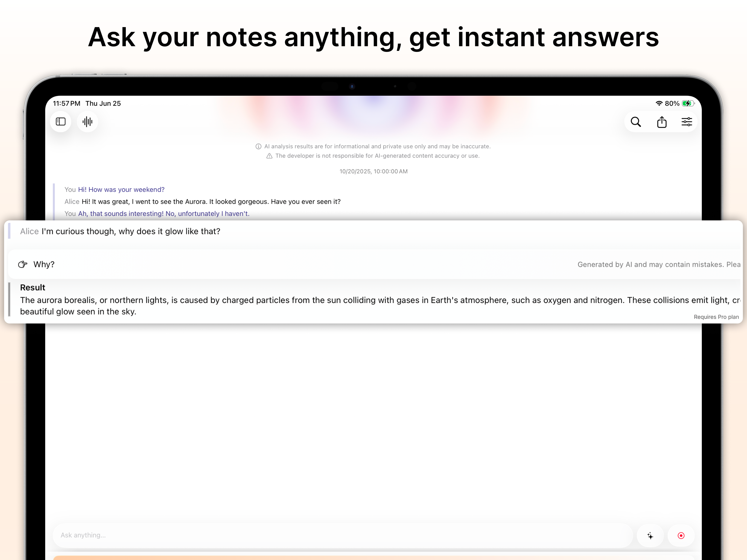Focus the Ask anything input field
Image resolution: width=747 pixels, height=560 pixels.
click(x=342, y=535)
